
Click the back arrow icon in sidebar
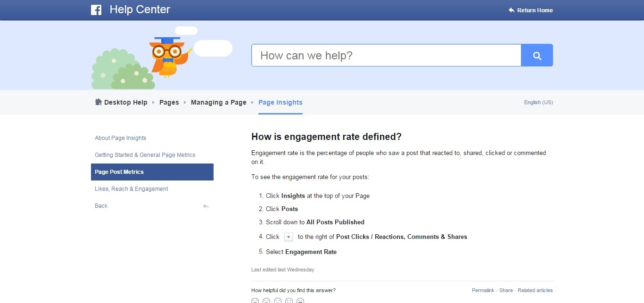[x=206, y=206]
